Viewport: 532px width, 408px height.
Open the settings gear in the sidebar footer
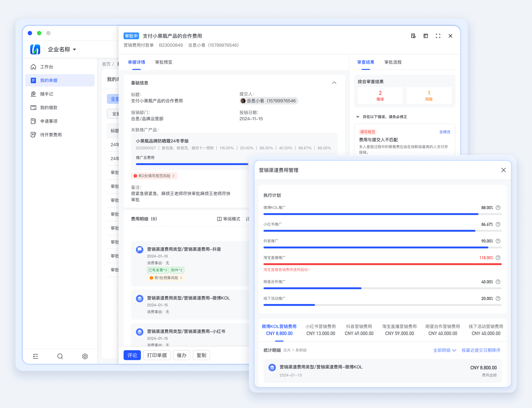tap(85, 356)
